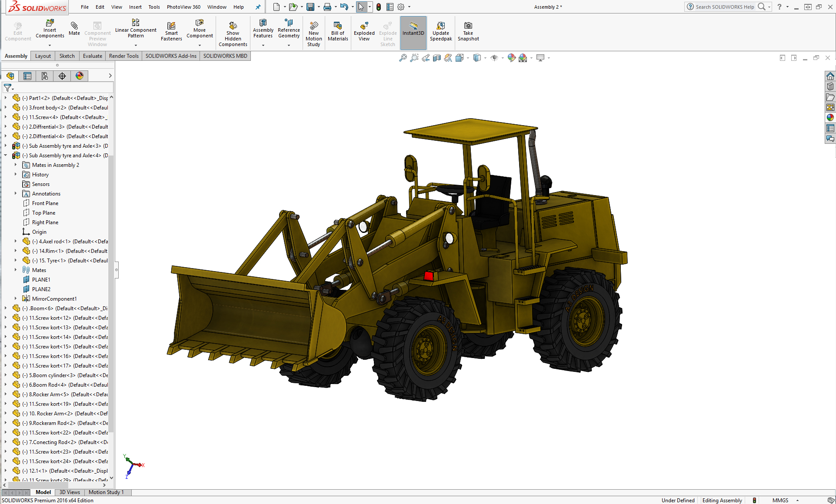Open the Linear Component Pattern dropdown arrow
This screenshot has width=836, height=504.
click(136, 45)
